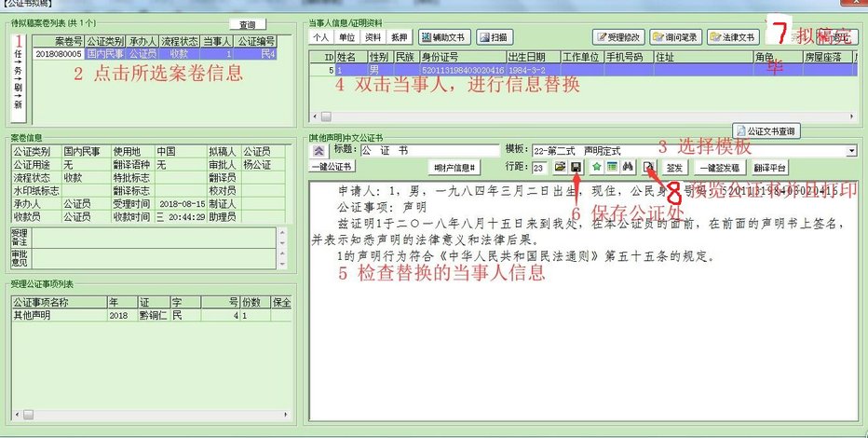
Task: Click up arrow of 受理备注 scrollbar
Action: pos(282,232)
